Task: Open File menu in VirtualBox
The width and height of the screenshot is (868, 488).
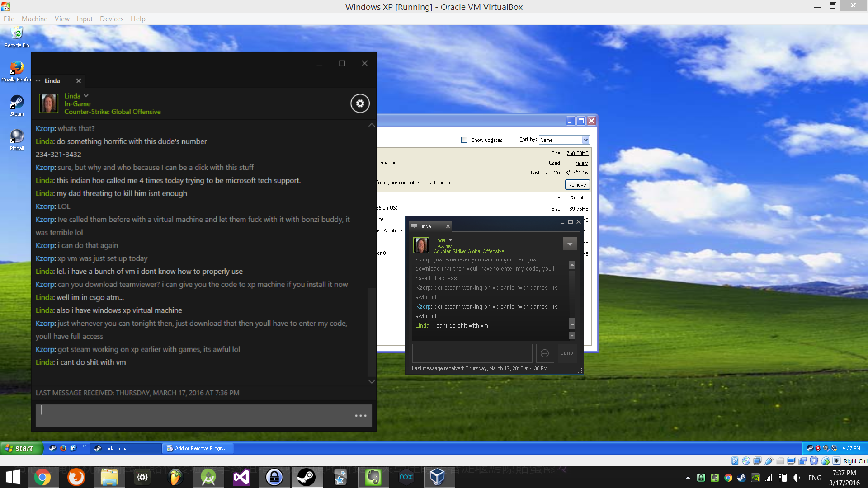Action: (9, 19)
